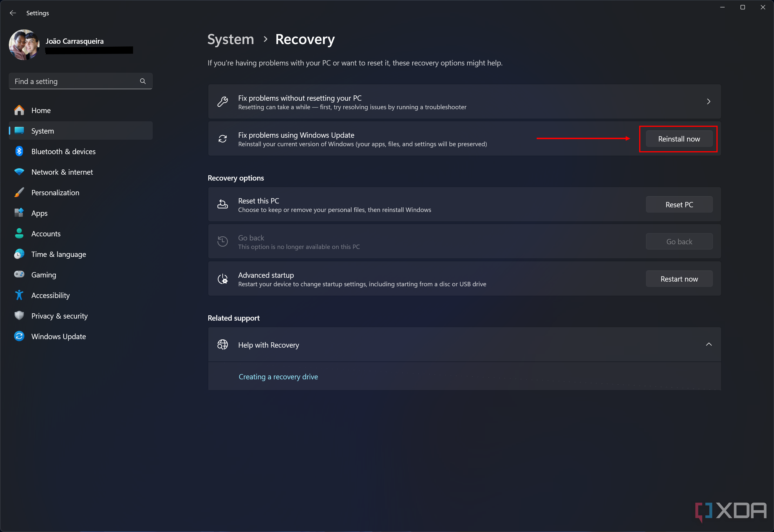Open Accounts settings label
This screenshot has width=774, height=532.
pos(46,234)
